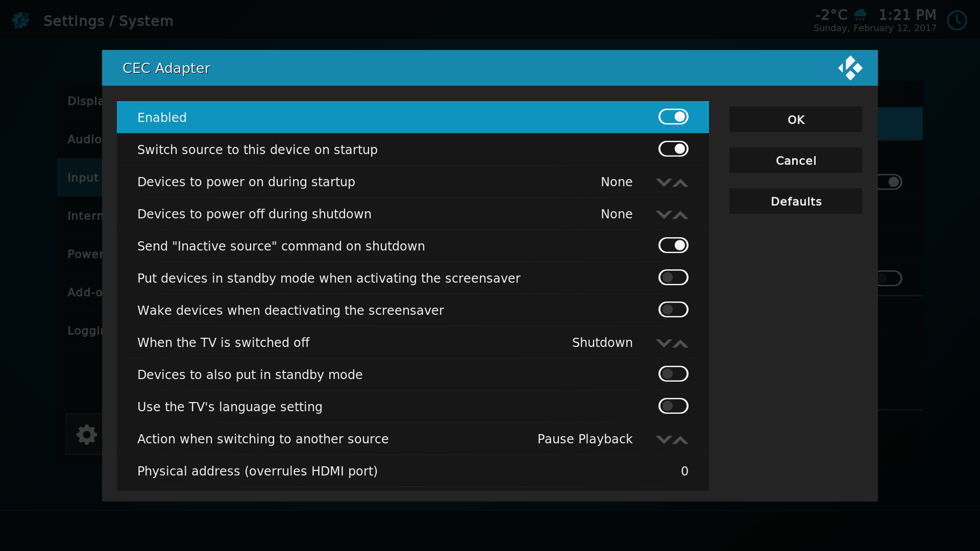980x551 pixels.
Task: Turn on Use the TV's language setting
Action: (x=673, y=406)
